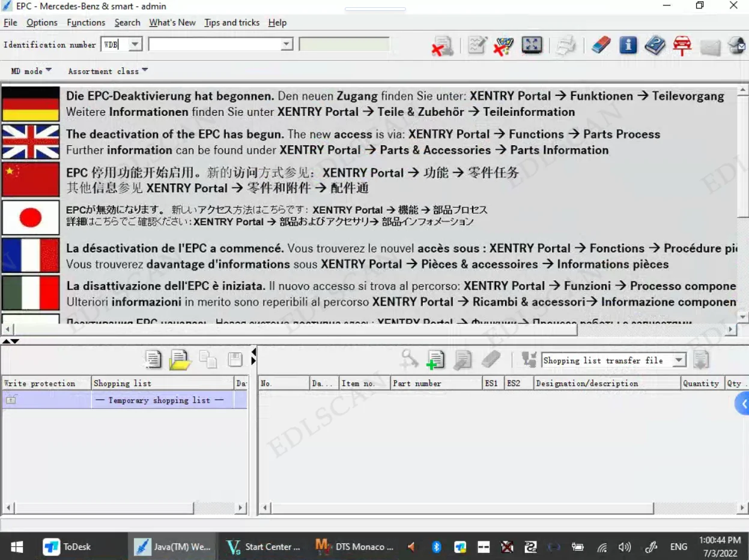Click the transfer icon left of transfer file dropdown
The width and height of the screenshot is (749, 560).
[x=529, y=360]
